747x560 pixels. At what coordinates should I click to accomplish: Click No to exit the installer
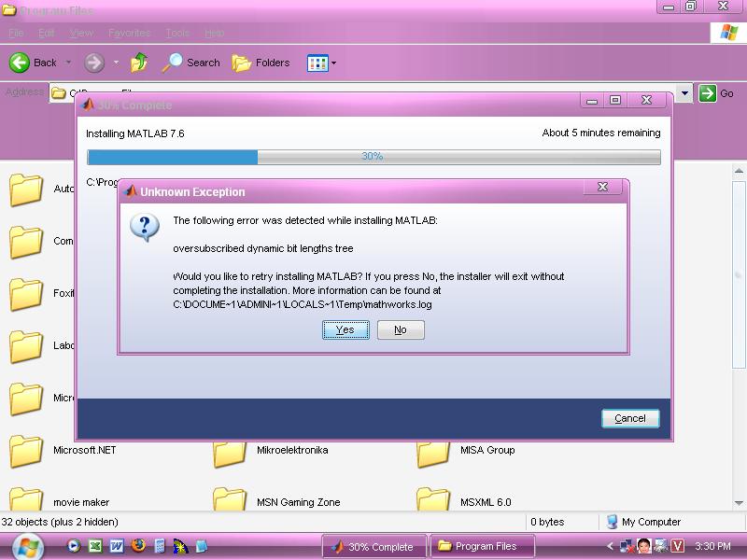click(x=401, y=329)
